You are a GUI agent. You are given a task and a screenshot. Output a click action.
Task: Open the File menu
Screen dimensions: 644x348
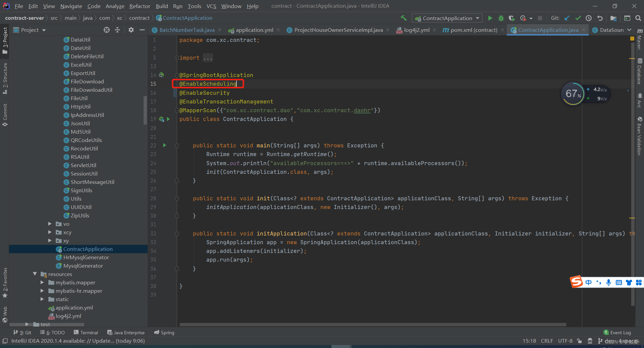[x=19, y=6]
